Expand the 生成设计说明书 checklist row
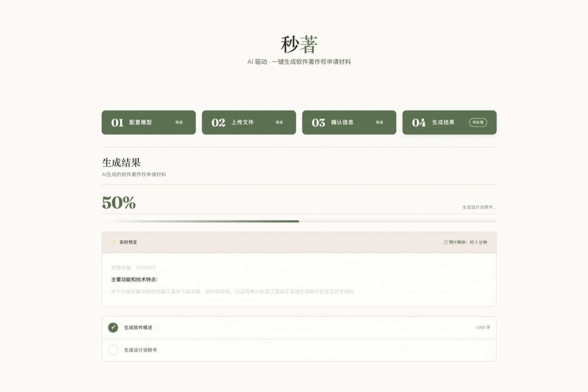The image size is (588, 392). pyautogui.click(x=299, y=350)
